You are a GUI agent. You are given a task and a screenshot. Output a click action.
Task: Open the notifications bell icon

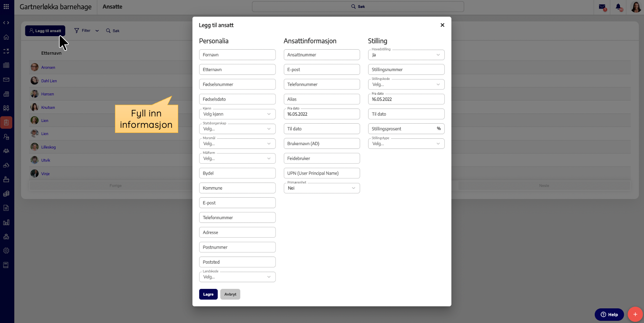pyautogui.click(x=618, y=7)
